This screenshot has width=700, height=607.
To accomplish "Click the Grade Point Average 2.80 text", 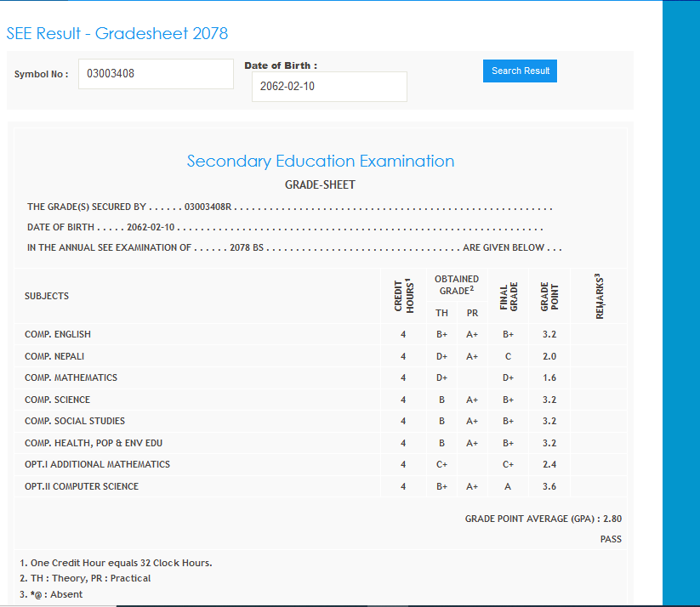I will 543,519.
